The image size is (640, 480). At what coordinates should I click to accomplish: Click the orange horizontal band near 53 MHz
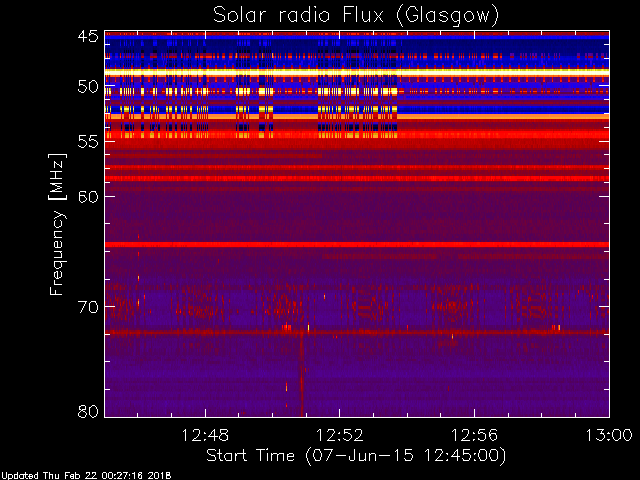click(x=357, y=117)
